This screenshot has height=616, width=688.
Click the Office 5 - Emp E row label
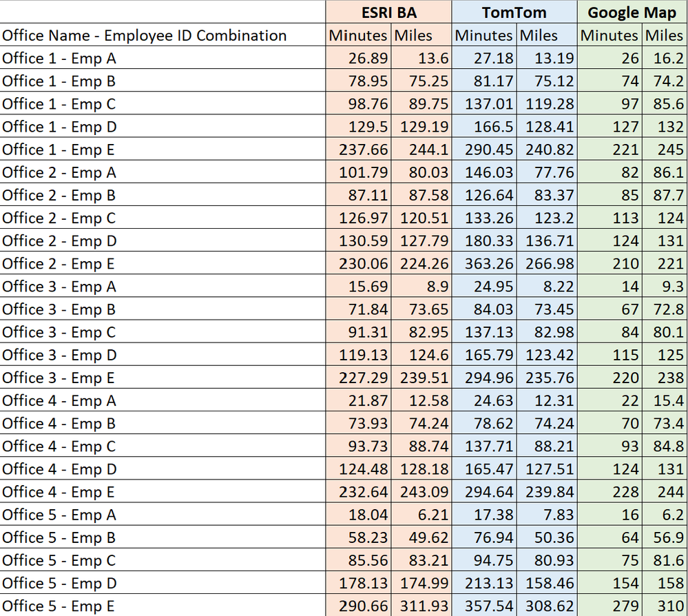[x=59, y=606]
